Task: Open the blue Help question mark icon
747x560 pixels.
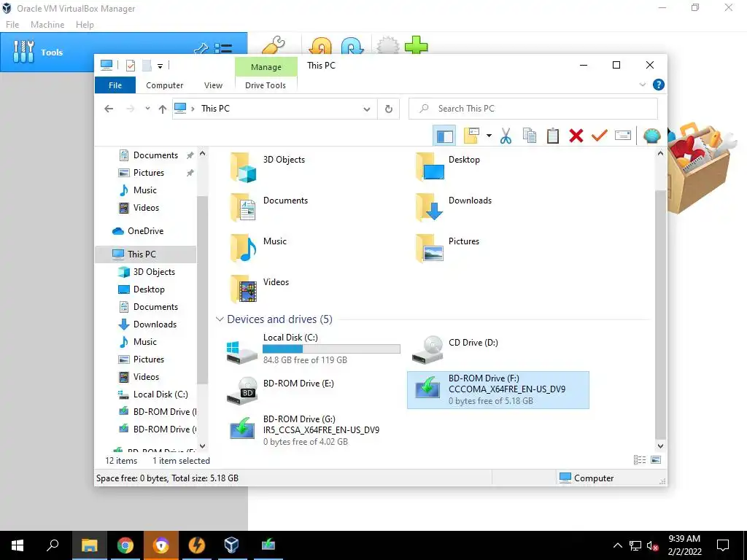Action: click(659, 85)
